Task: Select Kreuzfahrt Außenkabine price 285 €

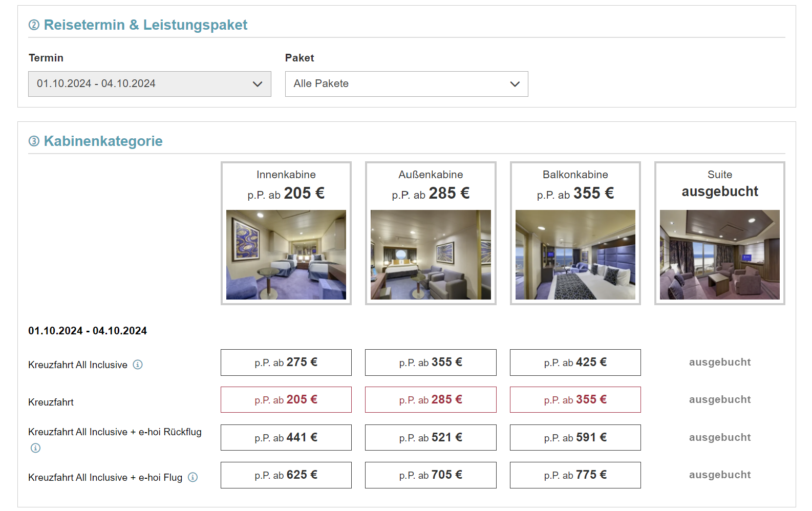Action: click(431, 400)
